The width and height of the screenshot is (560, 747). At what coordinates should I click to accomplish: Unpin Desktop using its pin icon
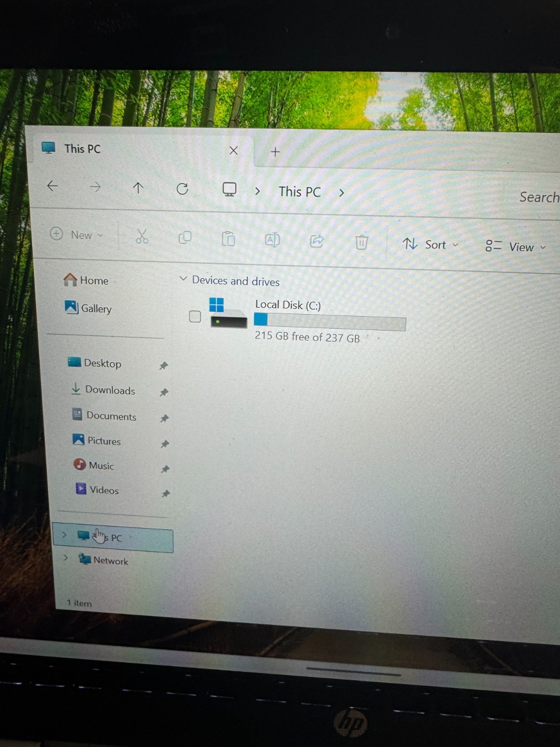click(x=163, y=366)
